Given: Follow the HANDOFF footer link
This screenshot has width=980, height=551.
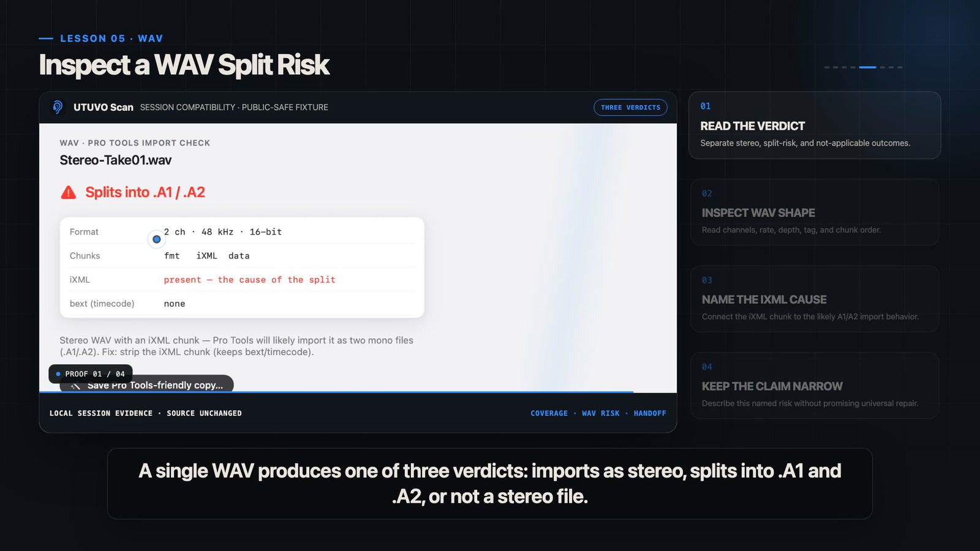Looking at the screenshot, I should coord(650,413).
